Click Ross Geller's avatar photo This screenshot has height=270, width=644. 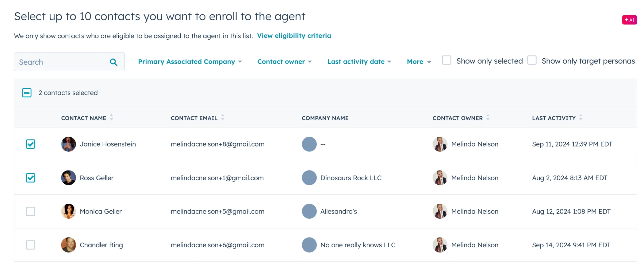[x=68, y=178]
